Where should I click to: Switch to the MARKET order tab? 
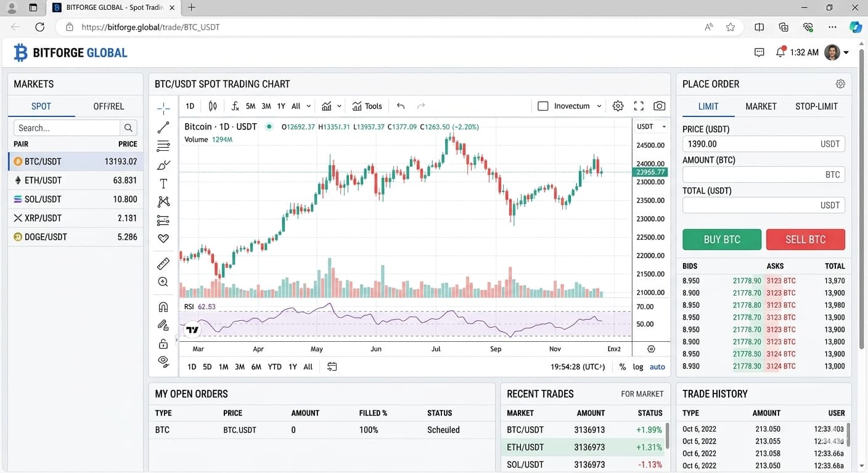[x=761, y=106]
